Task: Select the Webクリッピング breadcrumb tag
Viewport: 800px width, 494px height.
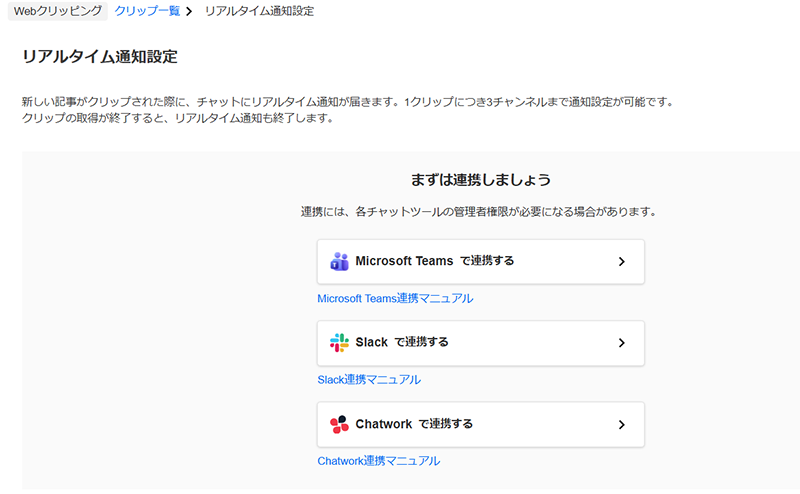Action: (58, 11)
